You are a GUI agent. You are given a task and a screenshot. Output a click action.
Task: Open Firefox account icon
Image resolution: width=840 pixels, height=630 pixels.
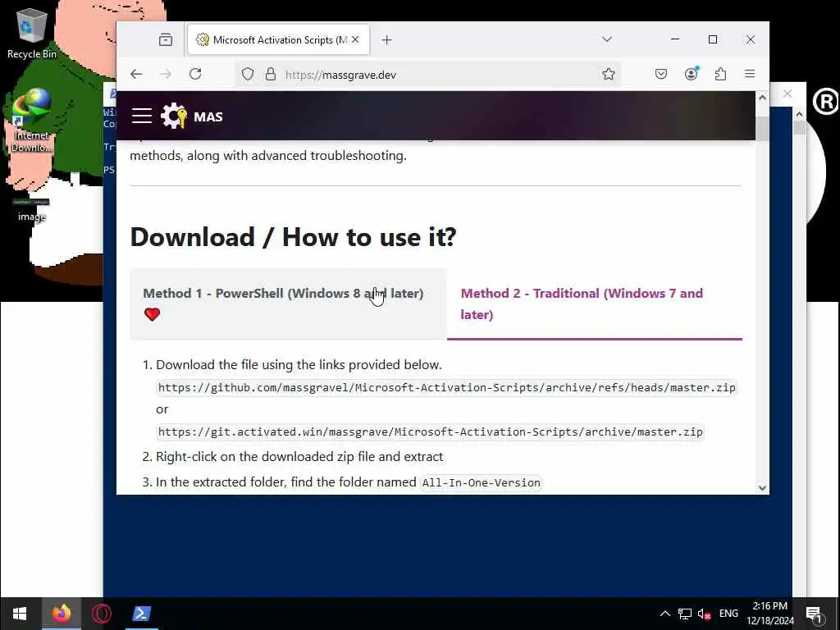[691, 74]
